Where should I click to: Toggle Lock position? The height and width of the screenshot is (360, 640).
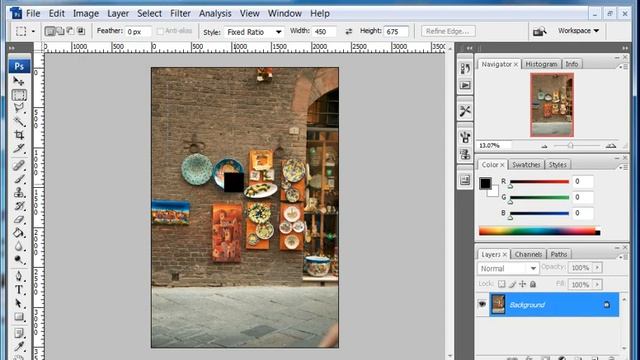tap(522, 284)
